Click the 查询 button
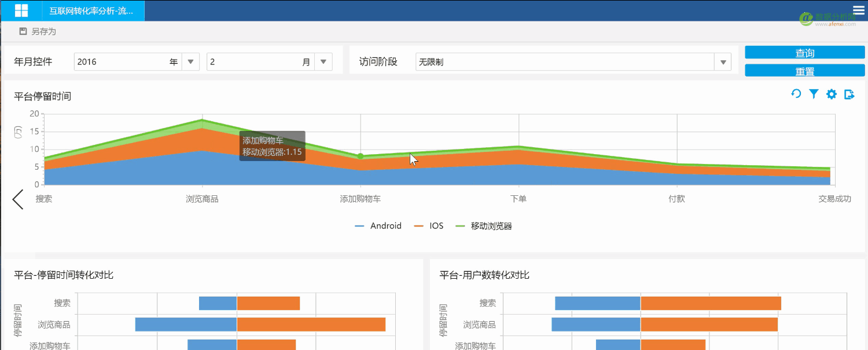 pos(805,53)
